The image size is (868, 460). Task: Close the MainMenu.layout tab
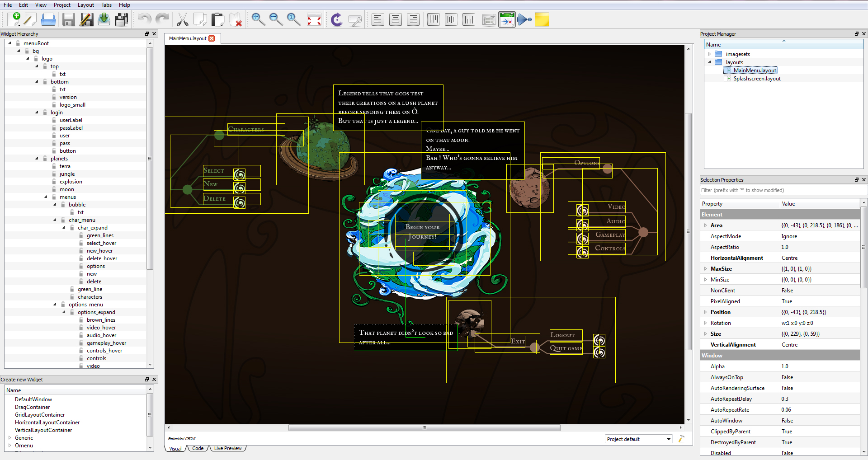(x=212, y=38)
